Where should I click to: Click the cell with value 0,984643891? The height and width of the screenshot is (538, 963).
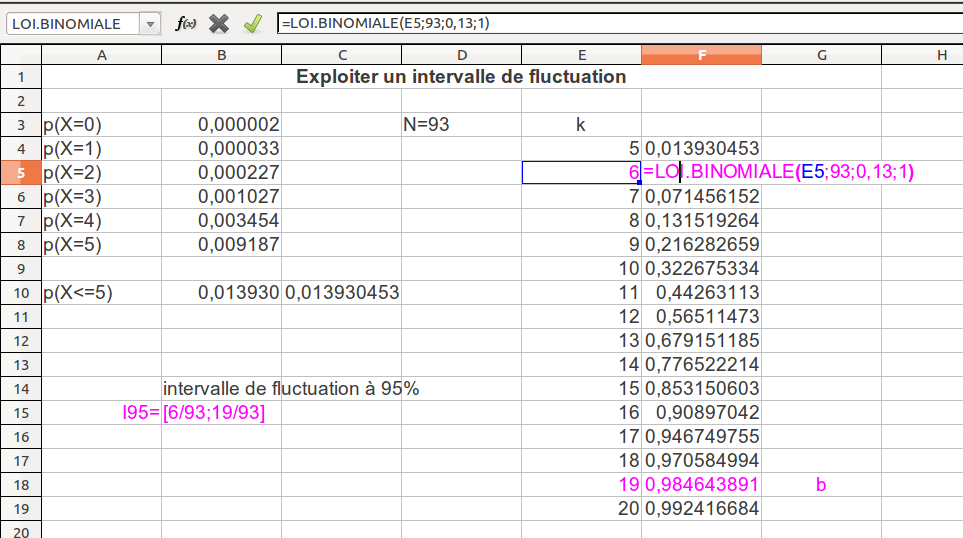pos(701,485)
